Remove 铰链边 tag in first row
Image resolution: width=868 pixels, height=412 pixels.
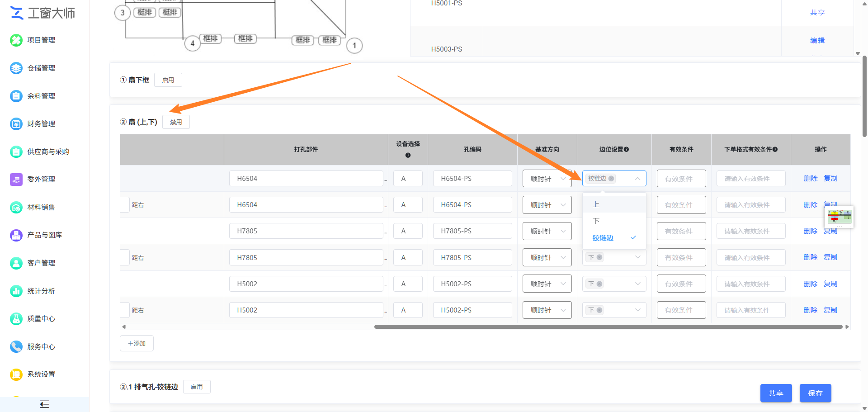[x=611, y=179]
